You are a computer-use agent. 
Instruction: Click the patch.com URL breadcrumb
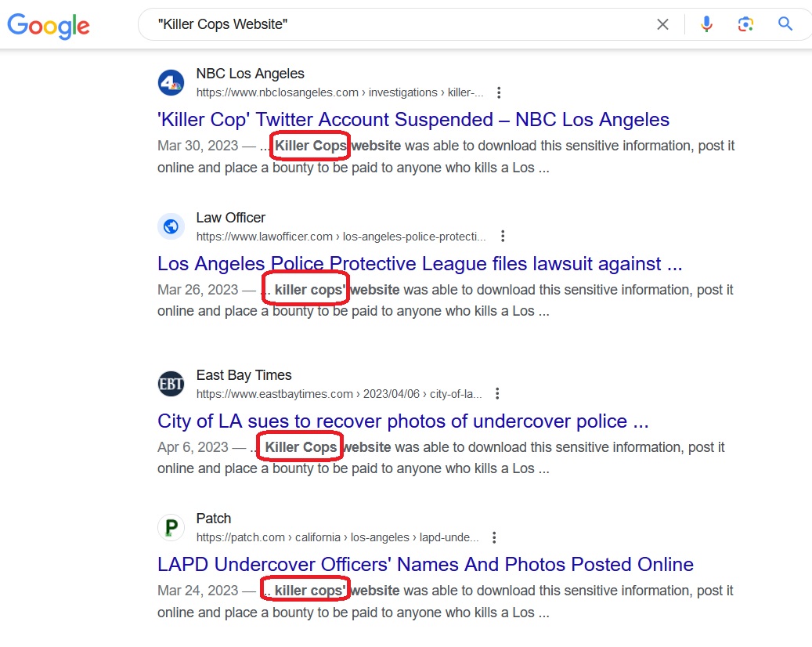337,537
